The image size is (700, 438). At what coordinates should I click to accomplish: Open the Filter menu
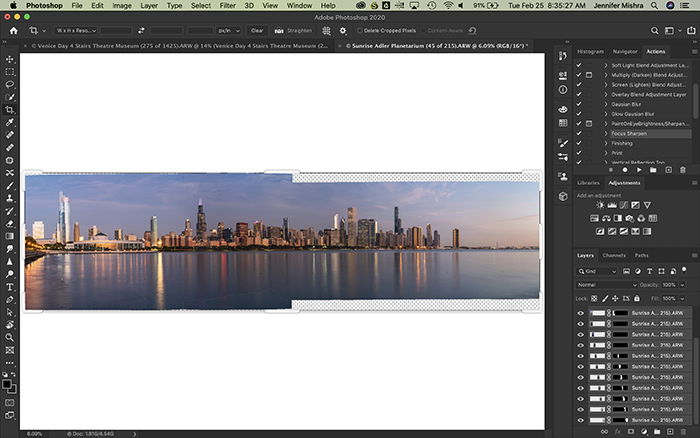point(227,6)
